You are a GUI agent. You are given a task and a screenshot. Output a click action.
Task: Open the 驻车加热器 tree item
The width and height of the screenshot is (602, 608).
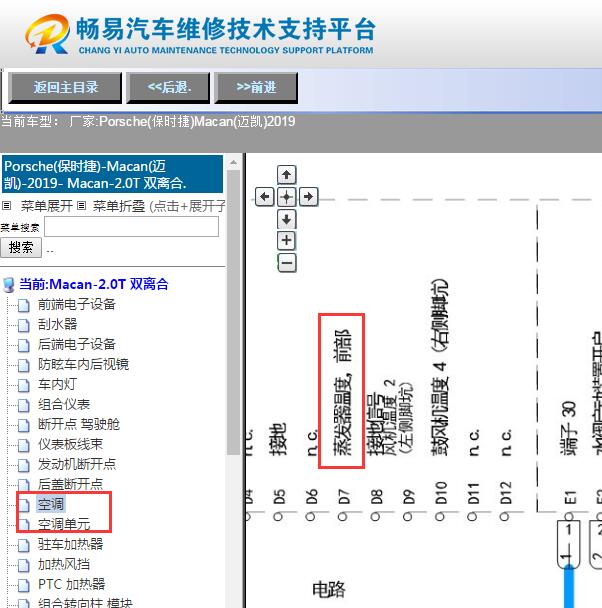(71, 544)
